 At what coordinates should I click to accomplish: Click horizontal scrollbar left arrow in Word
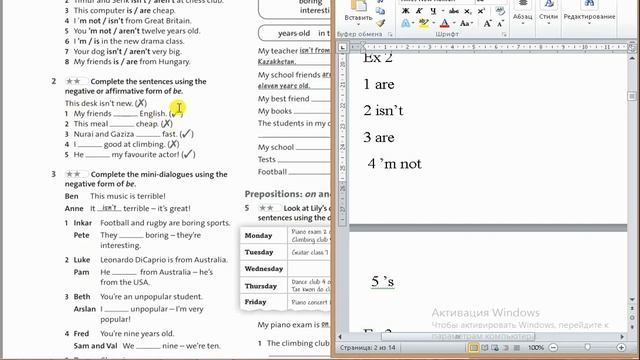[x=340, y=337]
